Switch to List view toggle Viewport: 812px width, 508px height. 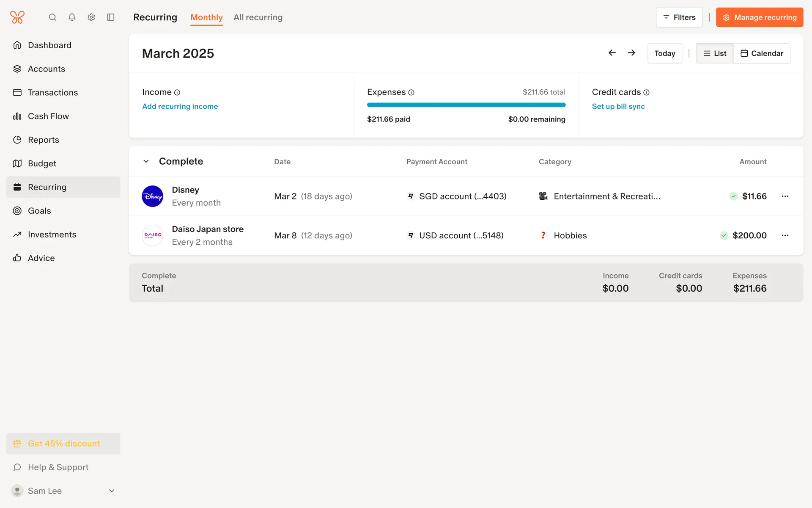click(x=714, y=53)
